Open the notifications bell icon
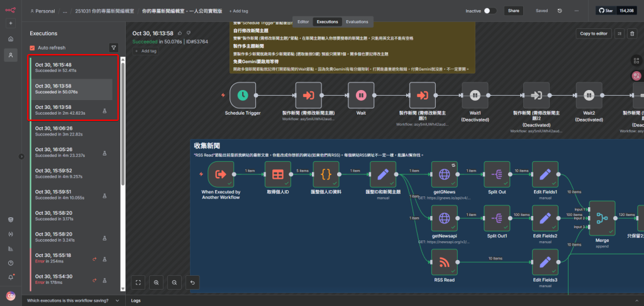Screen dimensions: 644x306 click(11, 277)
